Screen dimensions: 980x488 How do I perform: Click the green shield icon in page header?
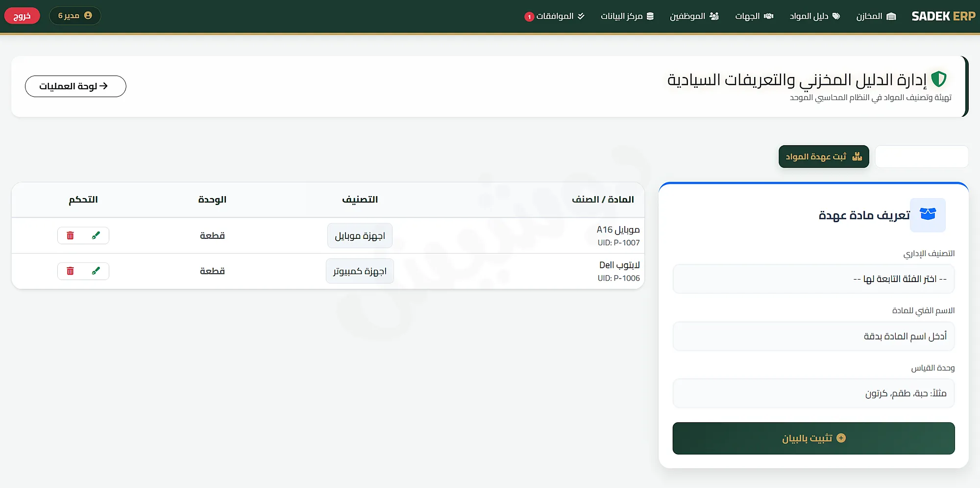pos(939,79)
